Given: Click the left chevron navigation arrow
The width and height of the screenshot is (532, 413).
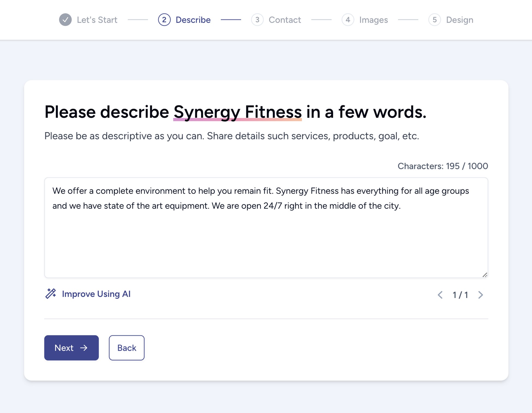Looking at the screenshot, I should tap(440, 294).
